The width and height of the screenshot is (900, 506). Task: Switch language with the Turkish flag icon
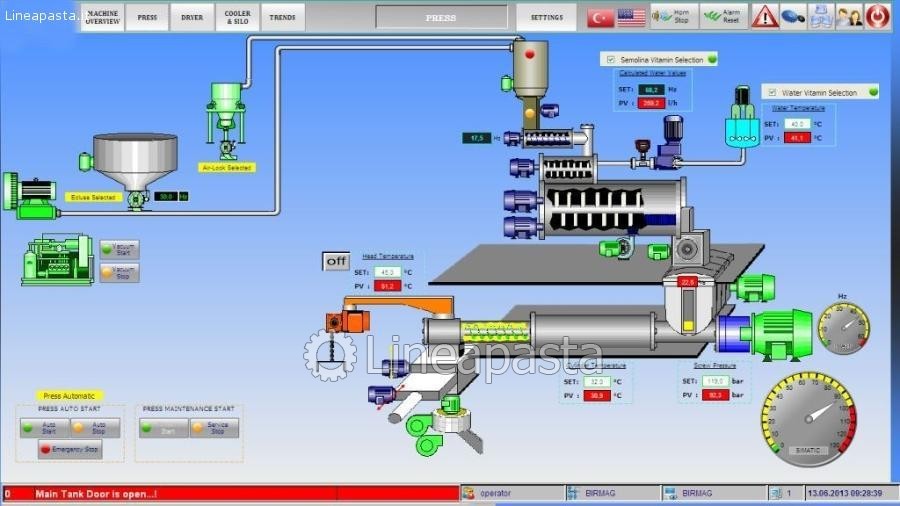pyautogui.click(x=600, y=17)
